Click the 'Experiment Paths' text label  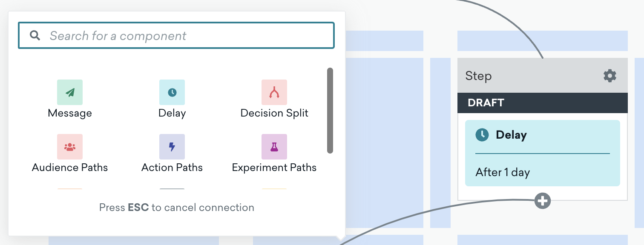point(274,168)
